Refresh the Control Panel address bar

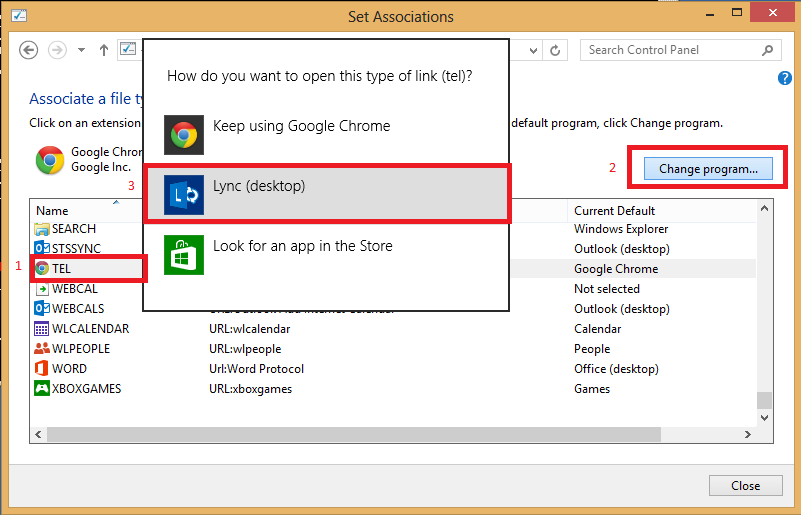tap(555, 50)
